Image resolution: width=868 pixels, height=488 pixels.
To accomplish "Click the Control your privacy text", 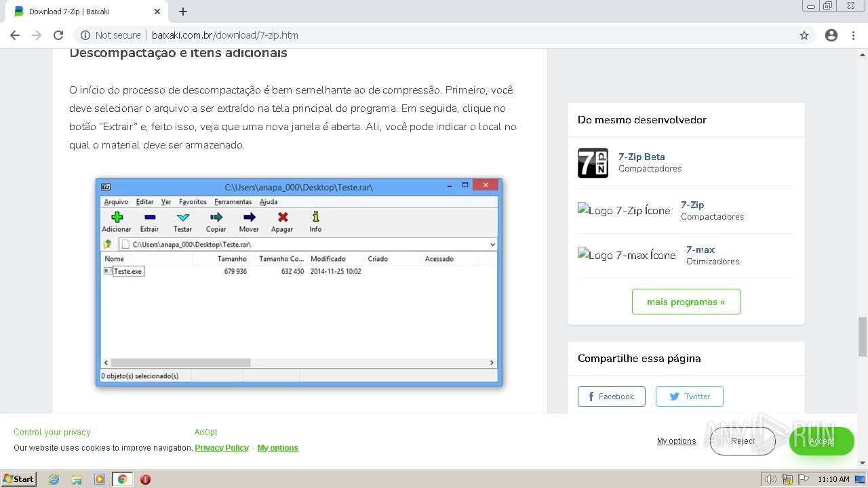I will click(52, 432).
